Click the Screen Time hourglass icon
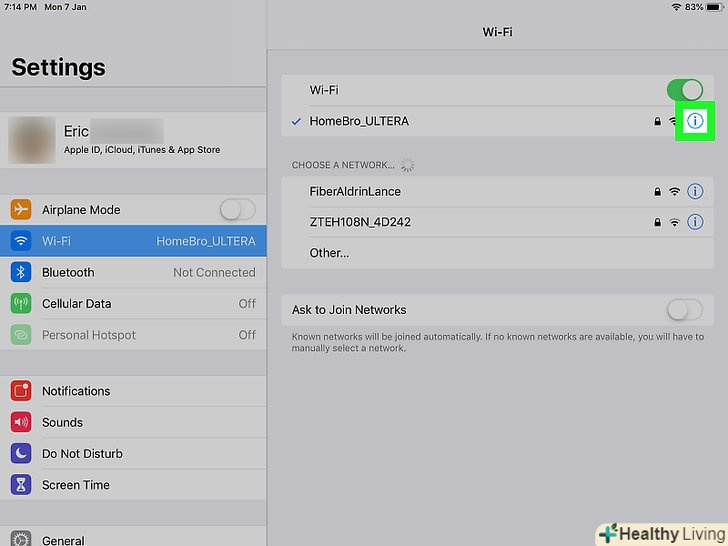The height and width of the screenshot is (546, 728). (x=21, y=485)
